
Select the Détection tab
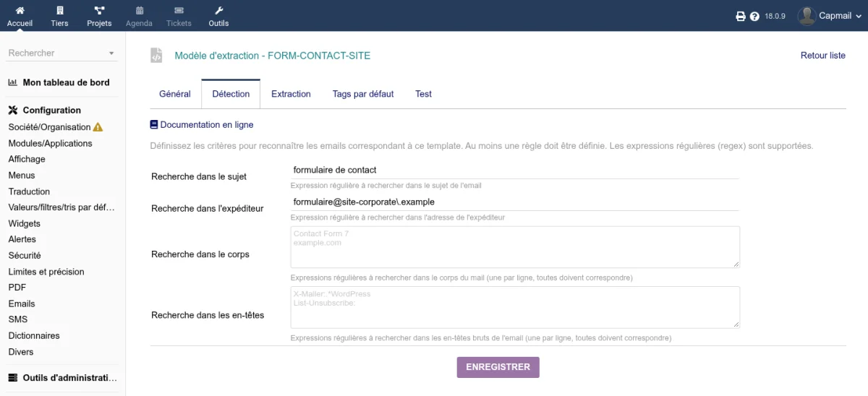231,94
